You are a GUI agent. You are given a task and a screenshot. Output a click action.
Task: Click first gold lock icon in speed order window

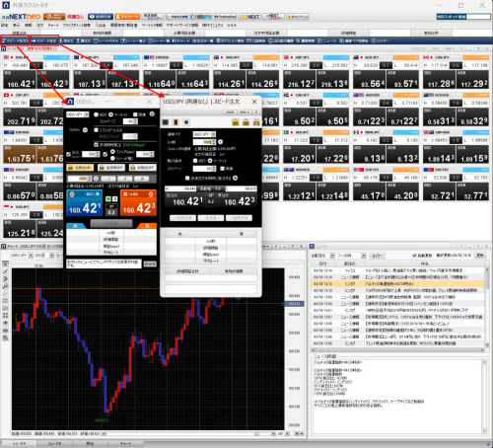[236, 122]
